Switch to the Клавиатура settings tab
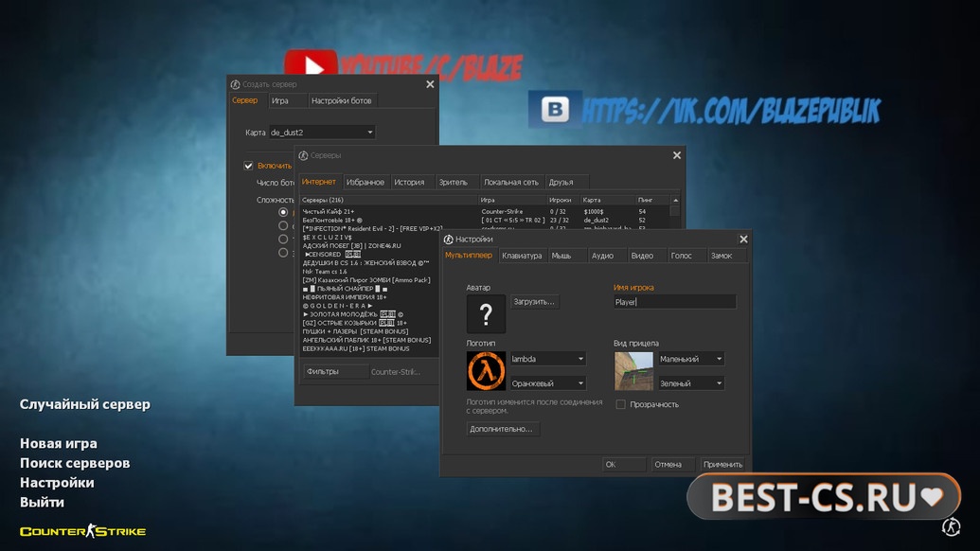This screenshot has height=551, width=980. [x=522, y=256]
